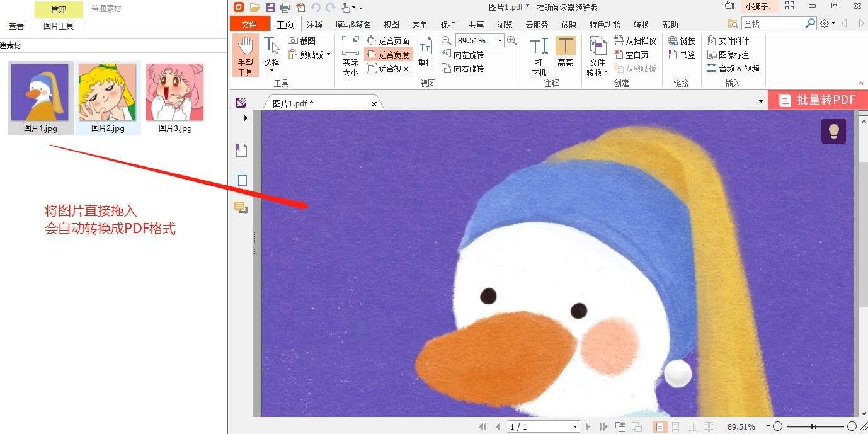Open the page number dropdown in status bar
Viewport: 868px width, 434px height.
[575, 426]
